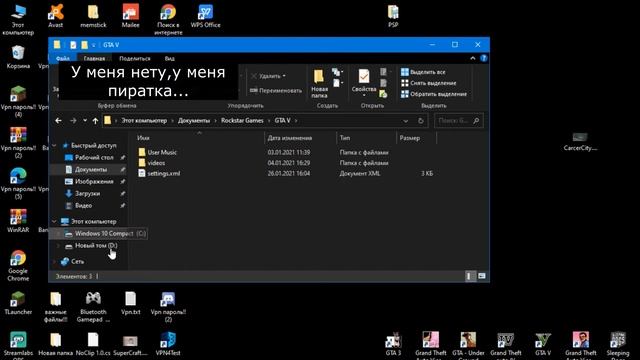Select Загрузки in navigation pane
The height and width of the screenshot is (360, 640).
click(x=87, y=193)
